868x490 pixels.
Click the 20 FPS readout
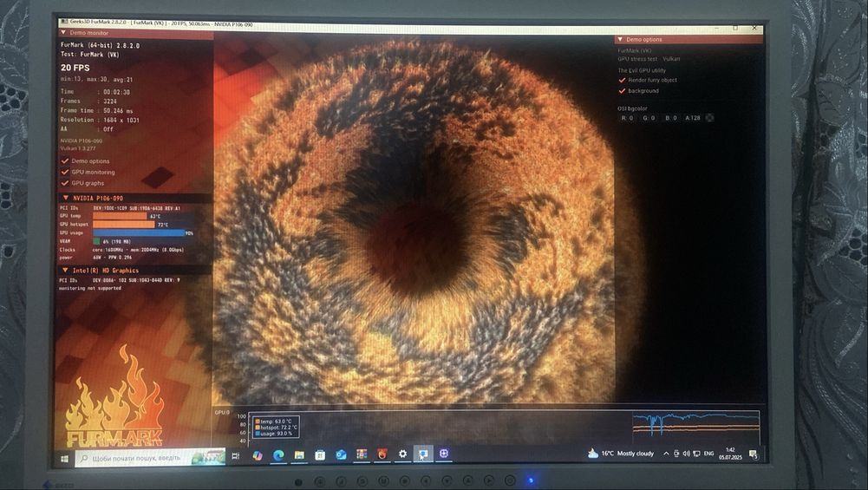(75, 68)
